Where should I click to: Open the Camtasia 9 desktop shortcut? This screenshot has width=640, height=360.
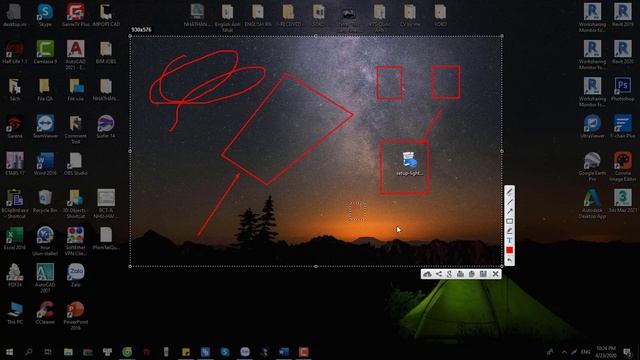click(45, 52)
